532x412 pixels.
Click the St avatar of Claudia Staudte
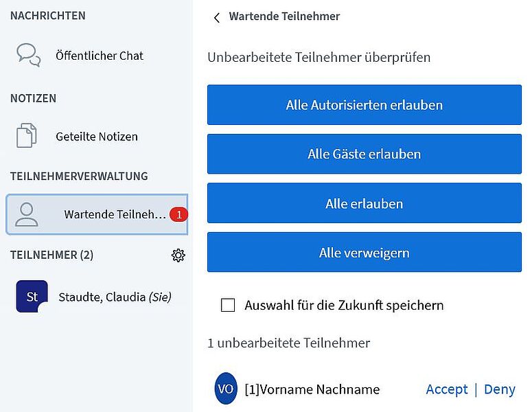click(x=32, y=296)
